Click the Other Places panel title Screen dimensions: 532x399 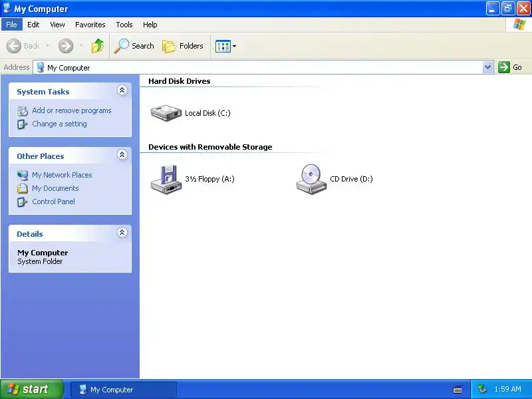click(x=41, y=156)
